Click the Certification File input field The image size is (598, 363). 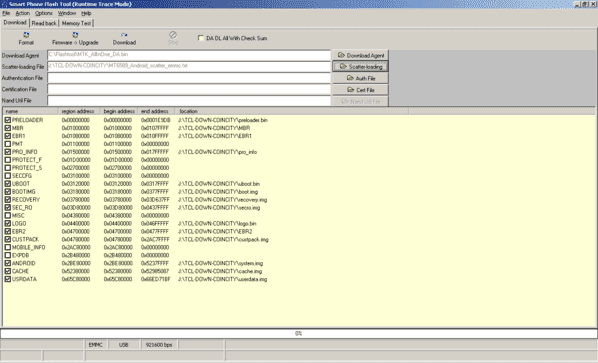pyautogui.click(x=189, y=89)
